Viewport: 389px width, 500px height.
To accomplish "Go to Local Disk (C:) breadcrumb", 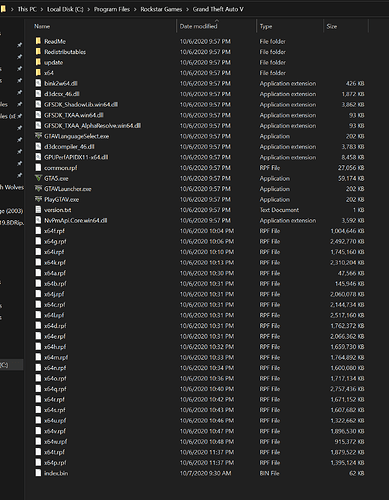I will [65, 9].
